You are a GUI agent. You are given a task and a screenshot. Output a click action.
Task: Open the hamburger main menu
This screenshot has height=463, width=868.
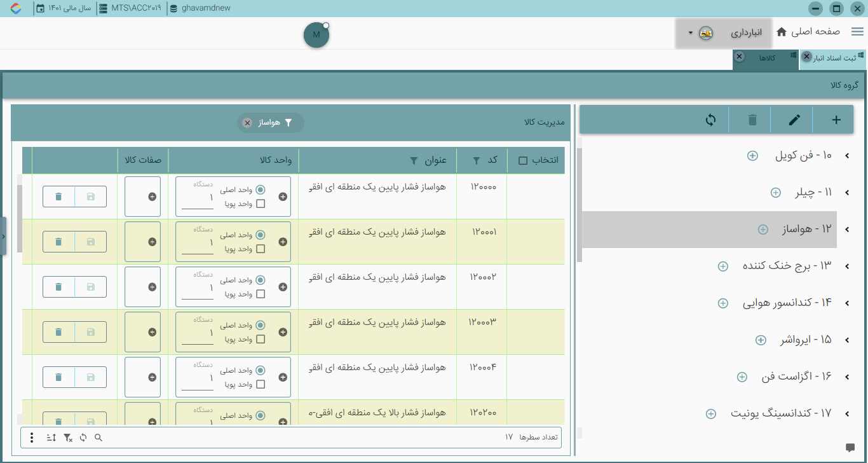point(857,32)
